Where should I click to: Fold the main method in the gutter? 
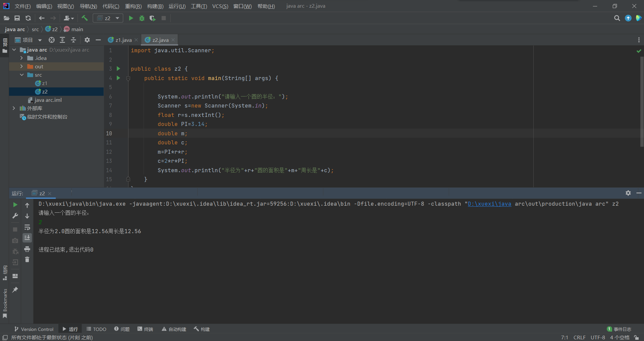point(128,78)
